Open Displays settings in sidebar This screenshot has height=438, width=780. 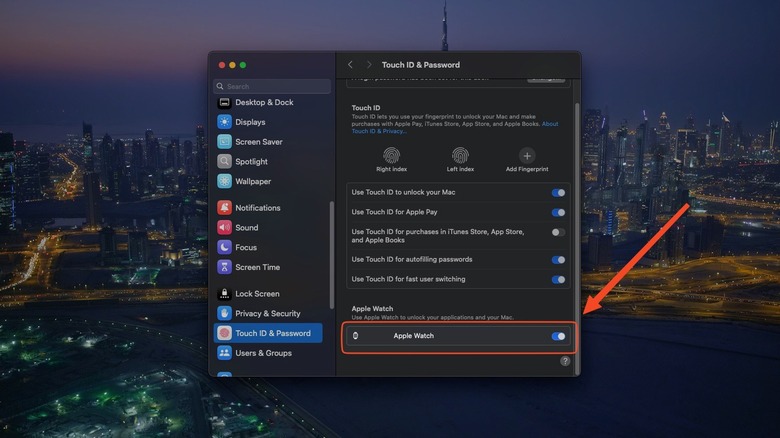click(x=250, y=122)
